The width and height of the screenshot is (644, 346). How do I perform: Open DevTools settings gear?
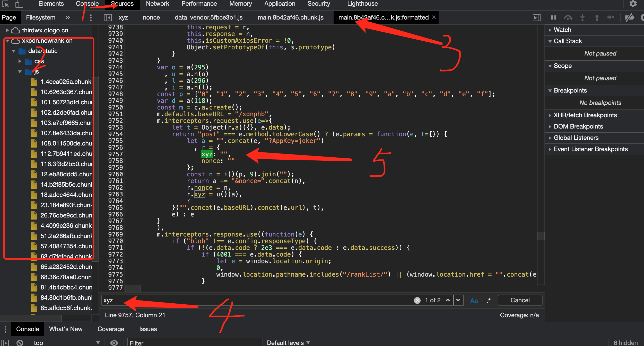[633, 4]
